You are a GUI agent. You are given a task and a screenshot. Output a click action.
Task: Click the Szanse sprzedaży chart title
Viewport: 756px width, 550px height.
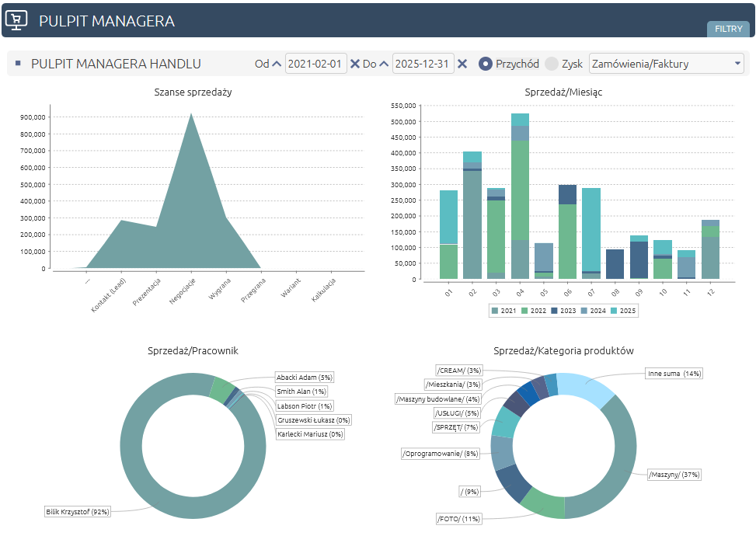(x=193, y=92)
